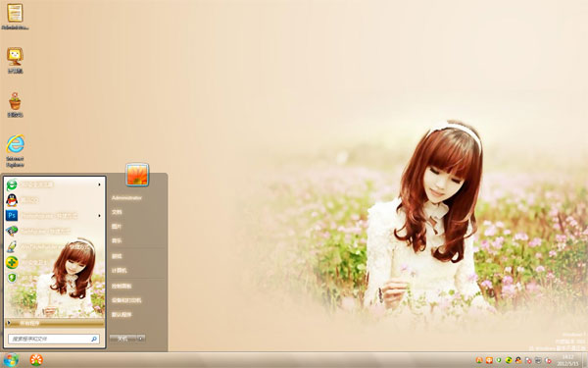Open the orange flower pinned taskbar icon
588x368 pixels.
pos(36,360)
